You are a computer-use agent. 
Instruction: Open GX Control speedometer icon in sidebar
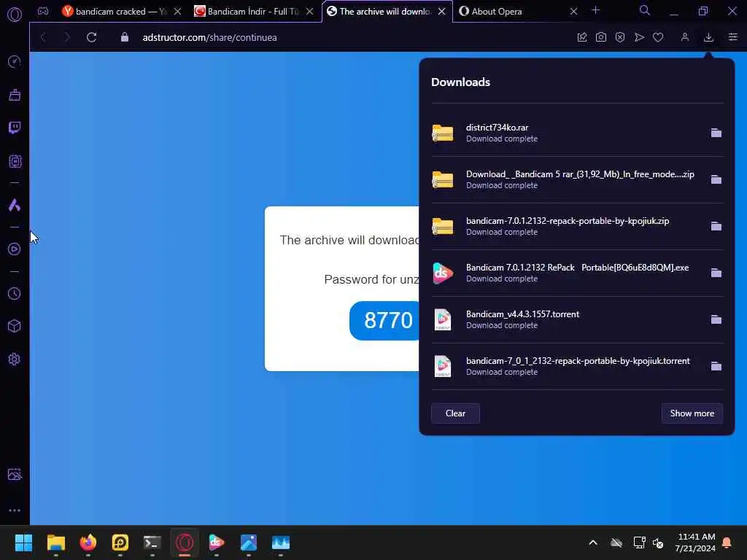point(15,61)
